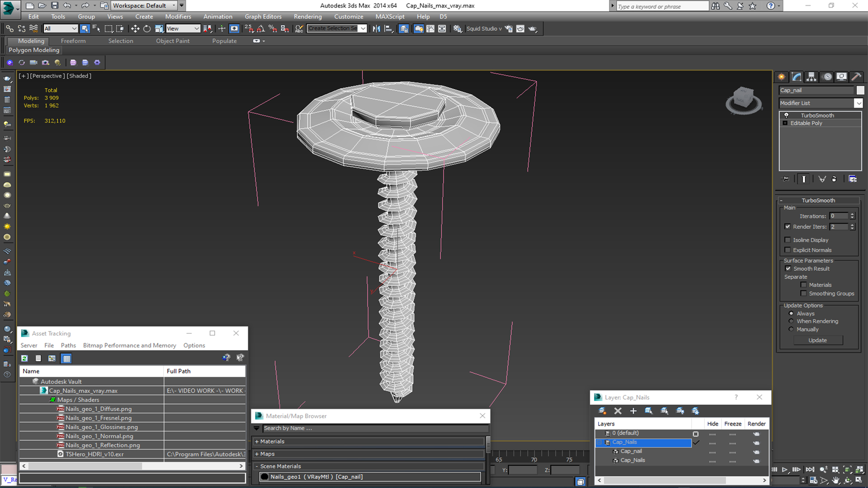868x488 pixels.
Task: Collapse the Cap_Nails layer tree node
Action: coord(599,442)
